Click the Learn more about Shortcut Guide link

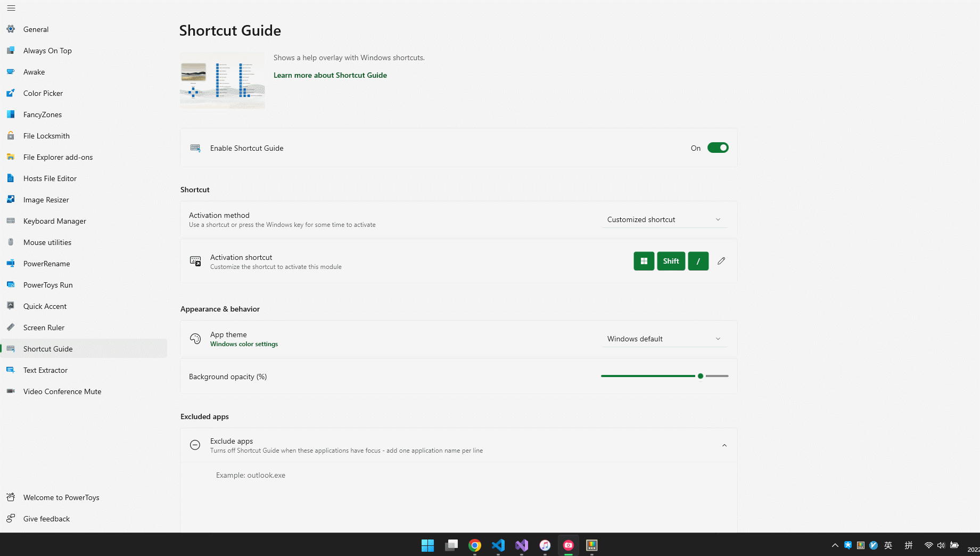[330, 75]
